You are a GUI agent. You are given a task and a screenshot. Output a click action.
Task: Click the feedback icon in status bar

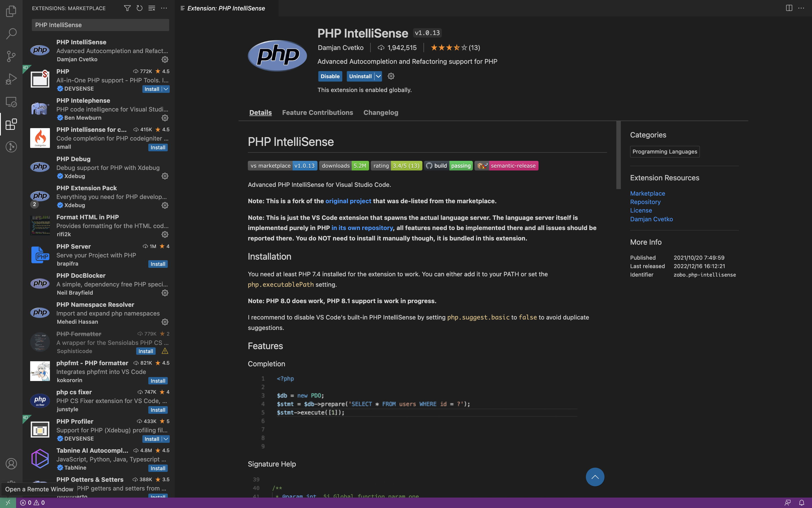coord(787,503)
